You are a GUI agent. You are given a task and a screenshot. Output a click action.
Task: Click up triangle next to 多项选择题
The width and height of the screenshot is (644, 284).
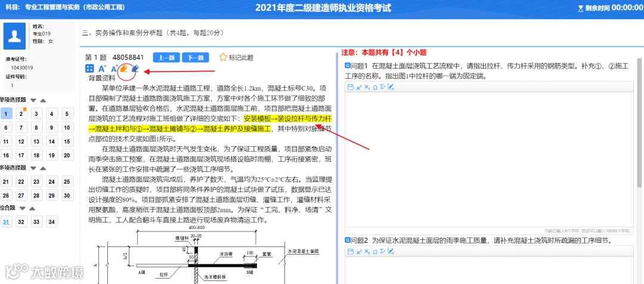43,168
